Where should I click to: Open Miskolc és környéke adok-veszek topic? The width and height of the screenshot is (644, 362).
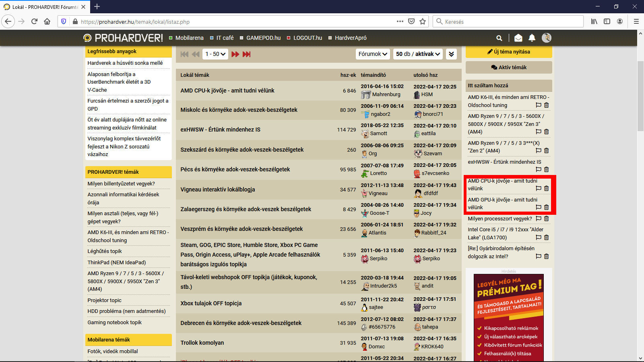(239, 110)
